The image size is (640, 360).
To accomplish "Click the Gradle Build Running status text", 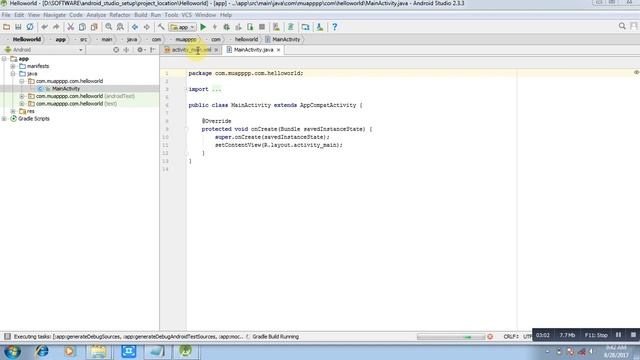I will point(276,337).
